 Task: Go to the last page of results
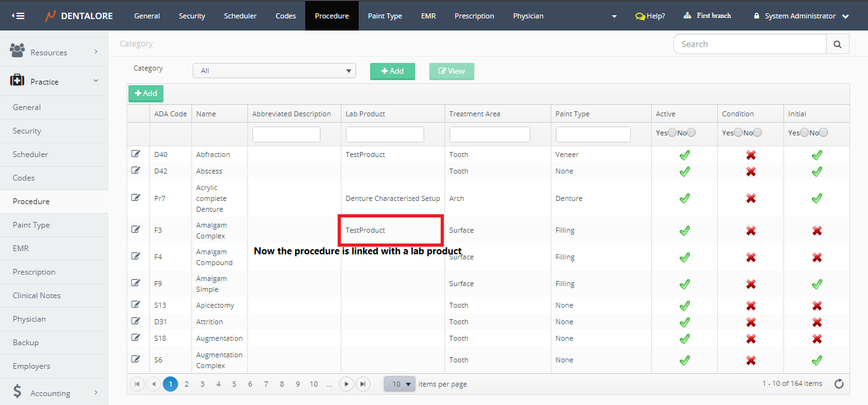tap(362, 384)
